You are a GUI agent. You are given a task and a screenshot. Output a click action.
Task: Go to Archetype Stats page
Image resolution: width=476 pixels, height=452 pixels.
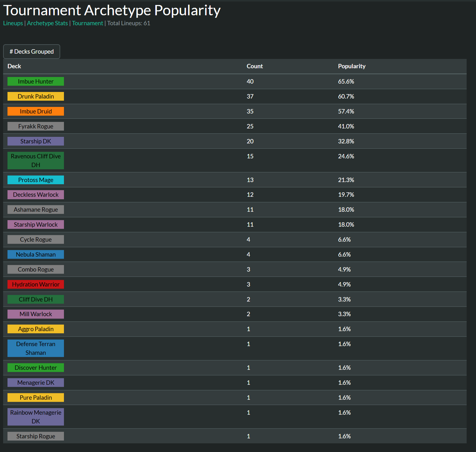pyautogui.click(x=47, y=23)
